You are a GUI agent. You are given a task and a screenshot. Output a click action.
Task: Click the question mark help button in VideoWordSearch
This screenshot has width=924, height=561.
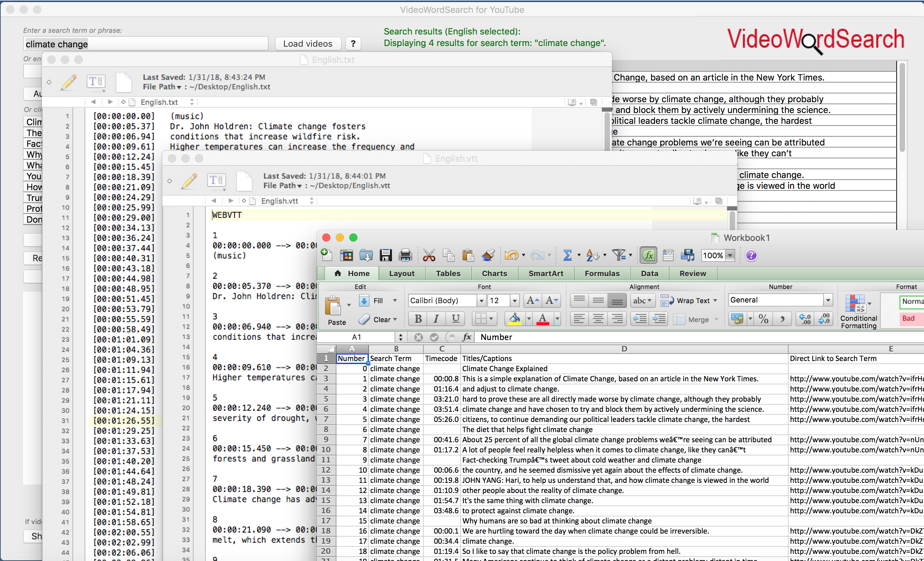[x=353, y=44]
